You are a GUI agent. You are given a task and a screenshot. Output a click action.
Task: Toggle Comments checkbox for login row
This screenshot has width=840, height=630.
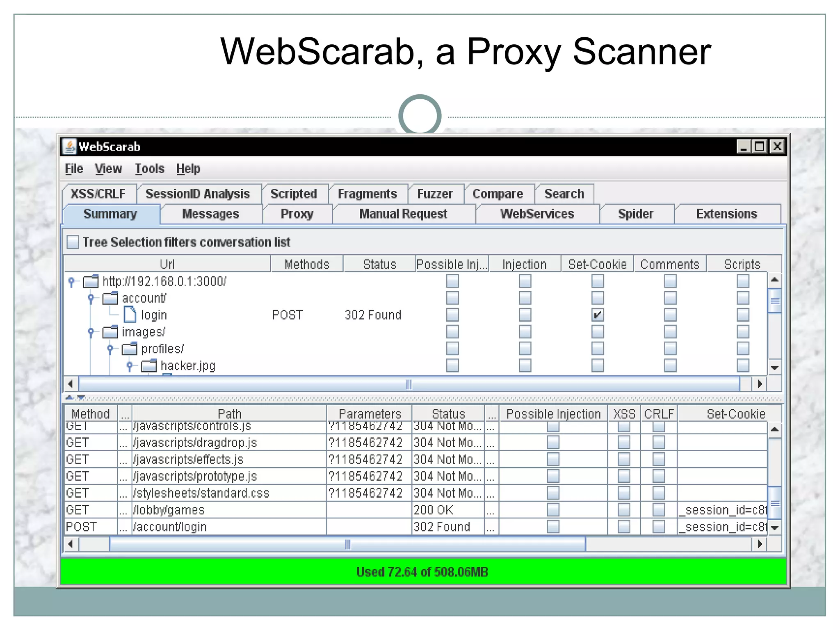670,315
